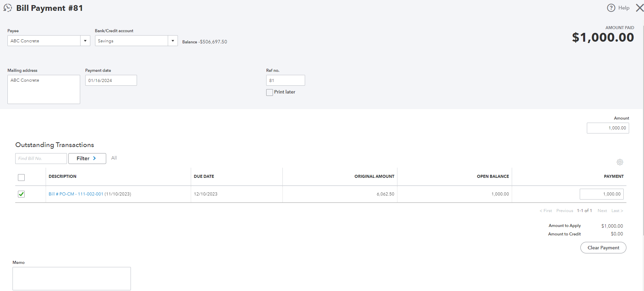
Task: Click the PAYMENT column header
Action: pos(614,176)
